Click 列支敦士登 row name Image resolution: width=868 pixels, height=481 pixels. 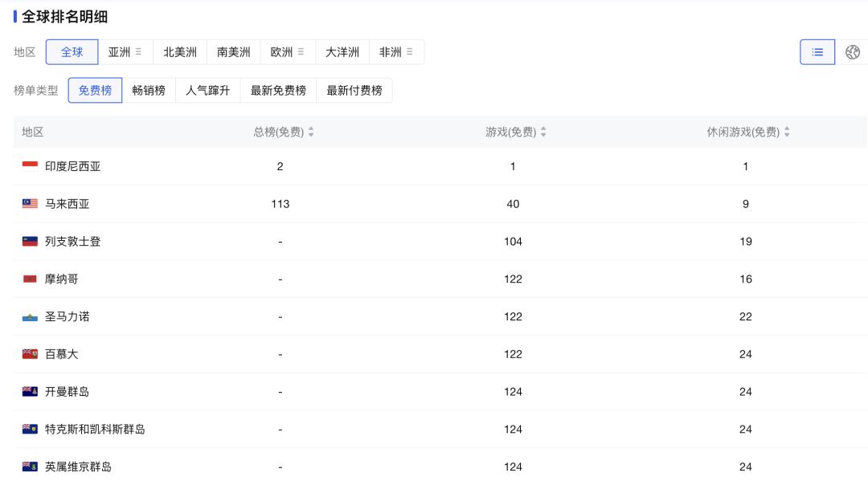[72, 242]
